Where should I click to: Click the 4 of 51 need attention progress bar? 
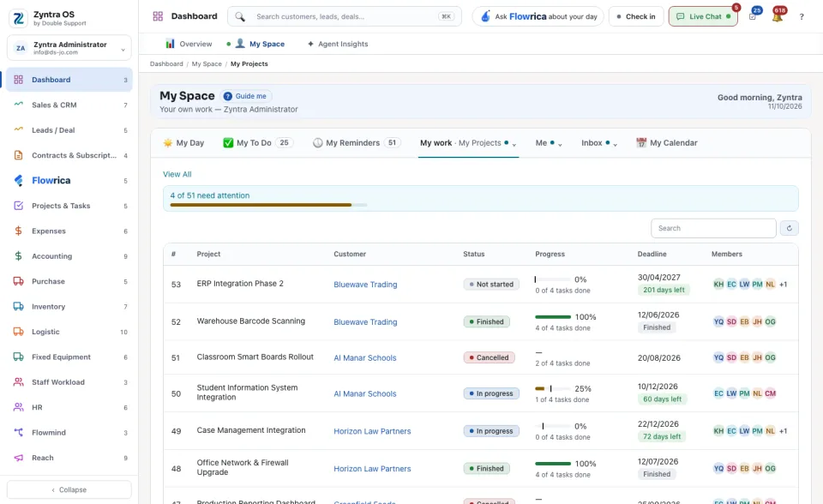[268, 205]
